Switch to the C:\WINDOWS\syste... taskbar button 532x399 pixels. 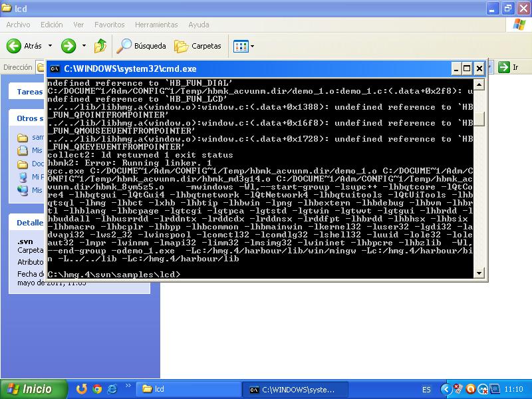pyautogui.click(x=295, y=390)
